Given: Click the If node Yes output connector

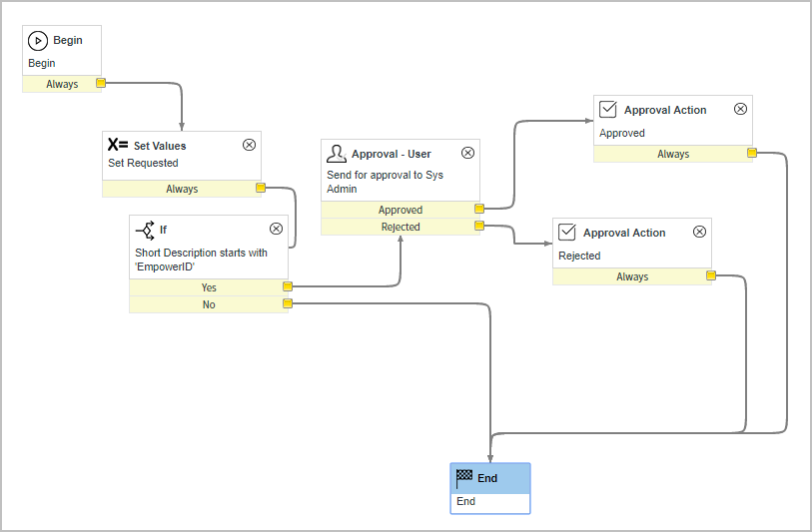Looking at the screenshot, I should coord(287,287).
